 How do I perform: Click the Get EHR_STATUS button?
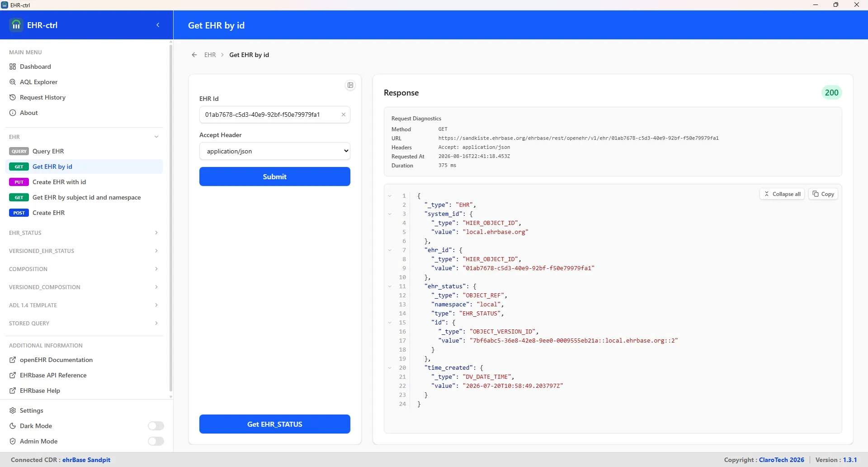click(275, 424)
